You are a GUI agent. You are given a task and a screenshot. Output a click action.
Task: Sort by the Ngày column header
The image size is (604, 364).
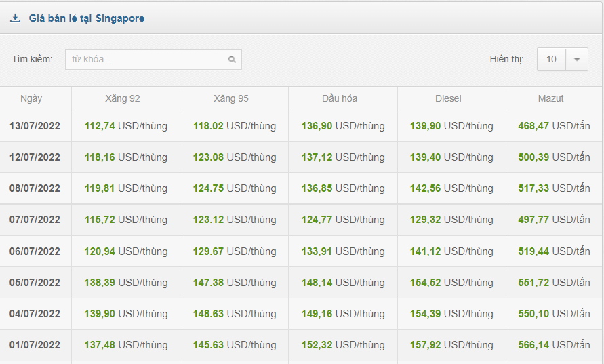click(x=31, y=98)
